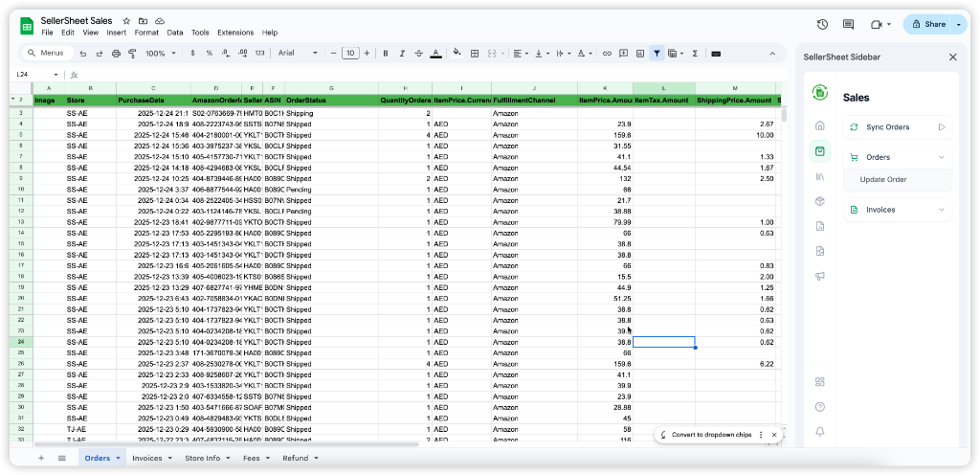Open the Data menu
980x475 pixels.
(x=175, y=33)
